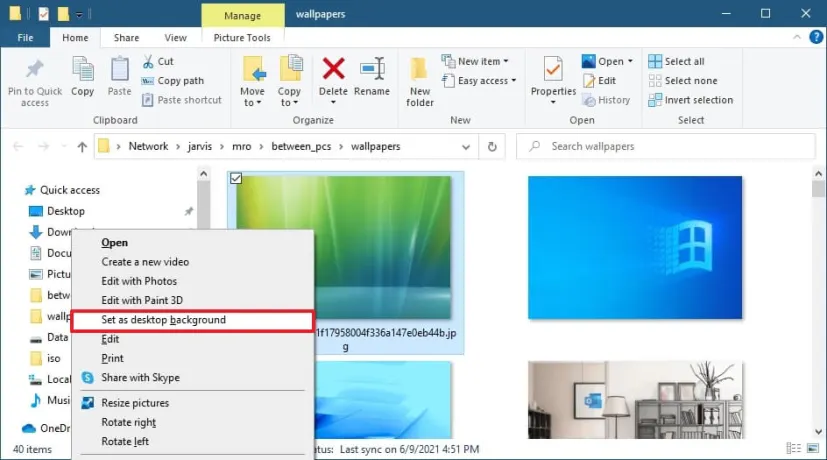The width and height of the screenshot is (827, 460).
Task: Click Select all
Action: (x=676, y=61)
